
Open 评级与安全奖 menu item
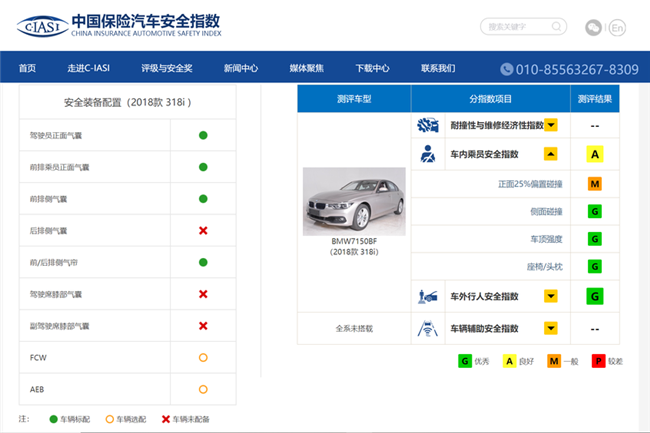(167, 68)
